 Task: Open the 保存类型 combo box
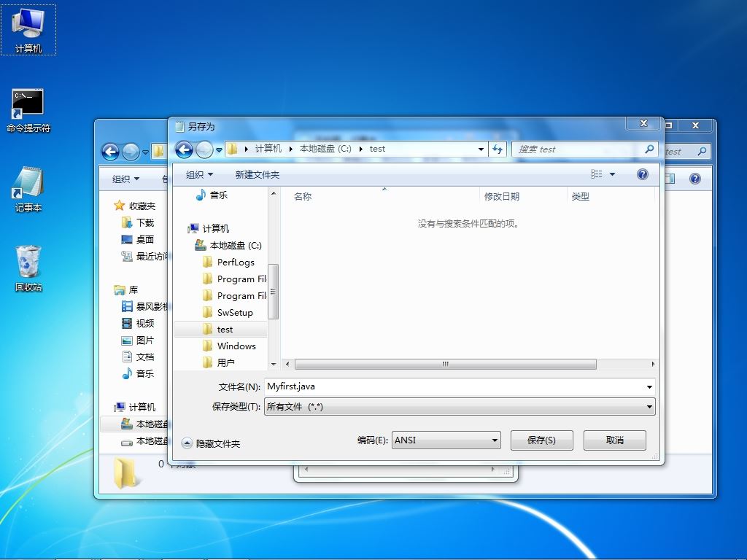point(460,407)
